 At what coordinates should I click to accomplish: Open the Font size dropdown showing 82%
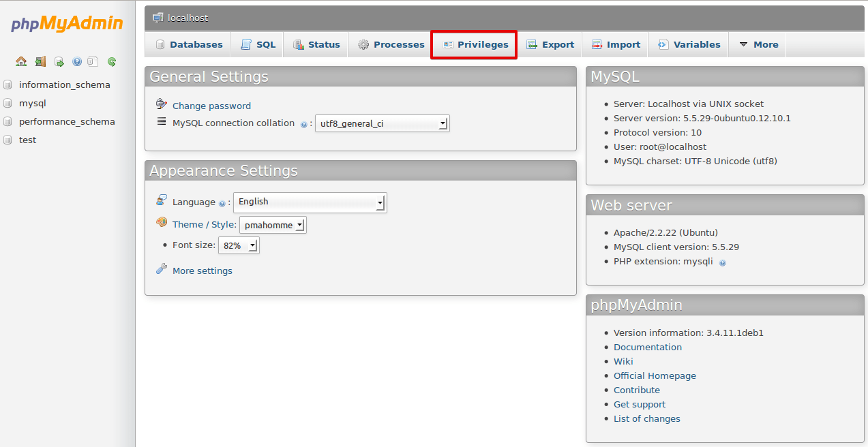pyautogui.click(x=239, y=245)
